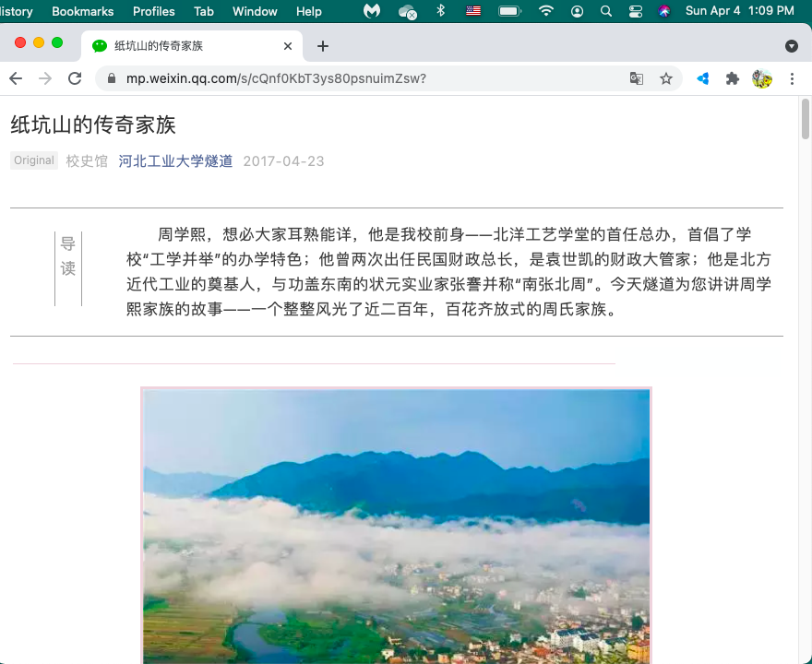Open the Chrome profile avatar
The height and width of the screenshot is (664, 812).
pyautogui.click(x=762, y=78)
